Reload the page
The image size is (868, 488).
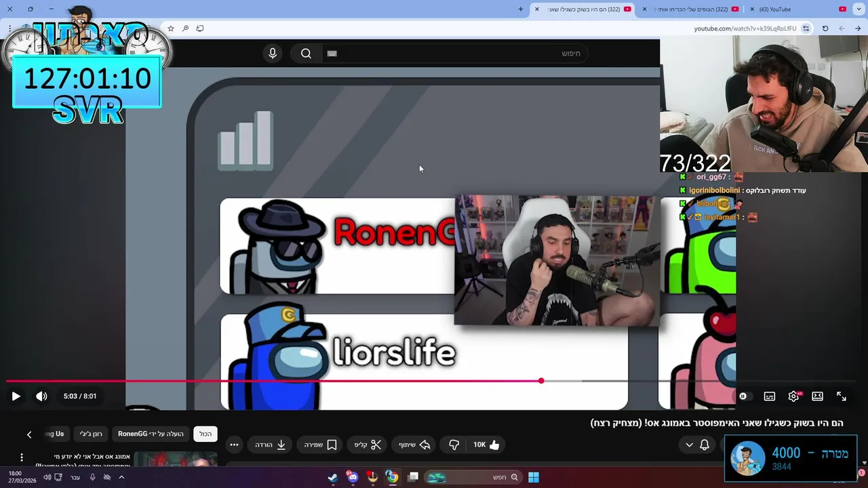tap(825, 28)
